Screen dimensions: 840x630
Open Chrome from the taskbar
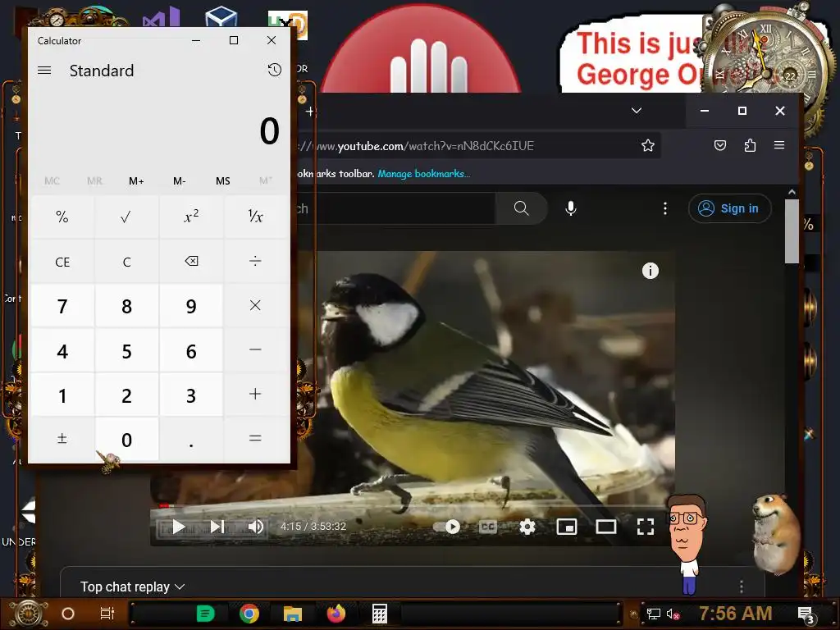click(249, 614)
